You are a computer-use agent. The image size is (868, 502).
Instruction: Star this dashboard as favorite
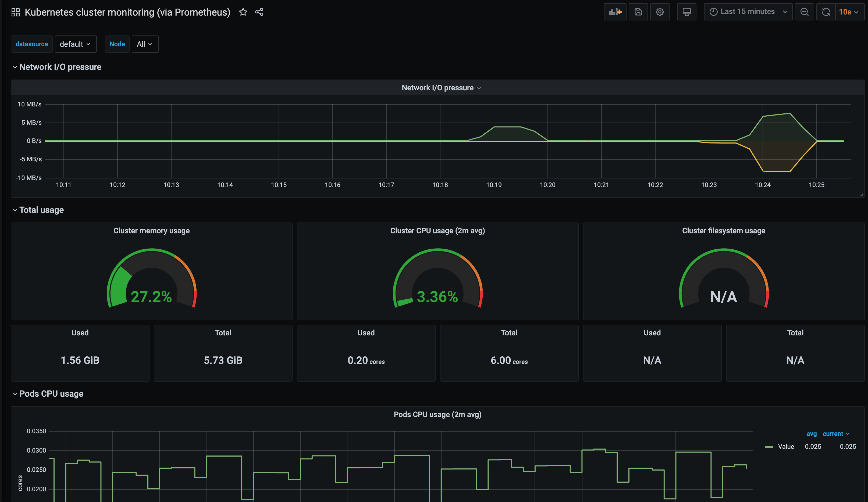243,12
